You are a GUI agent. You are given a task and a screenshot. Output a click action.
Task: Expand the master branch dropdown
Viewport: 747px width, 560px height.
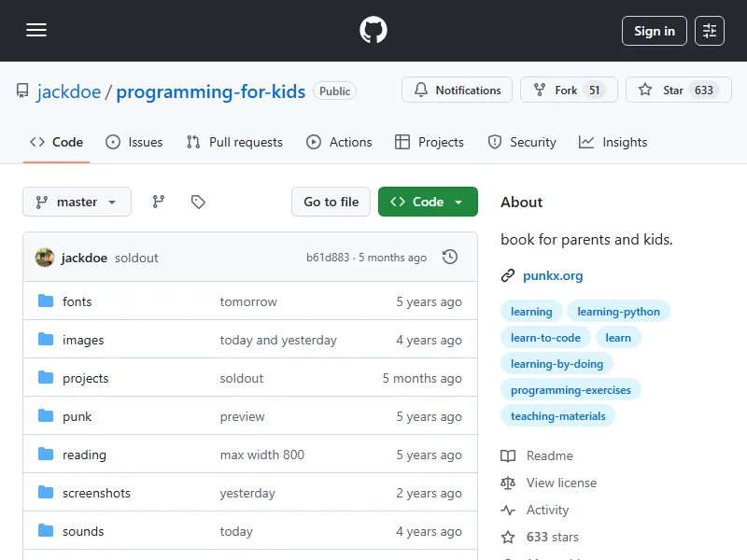tap(77, 202)
